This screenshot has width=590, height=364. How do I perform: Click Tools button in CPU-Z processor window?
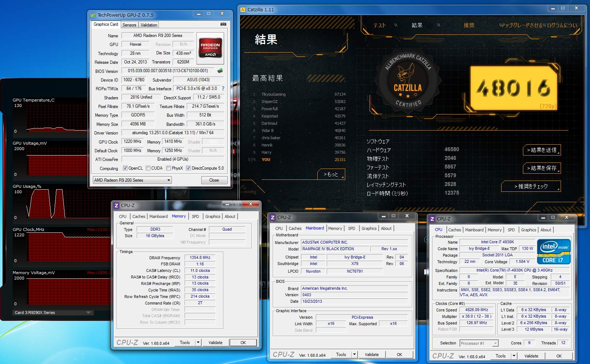[500, 356]
